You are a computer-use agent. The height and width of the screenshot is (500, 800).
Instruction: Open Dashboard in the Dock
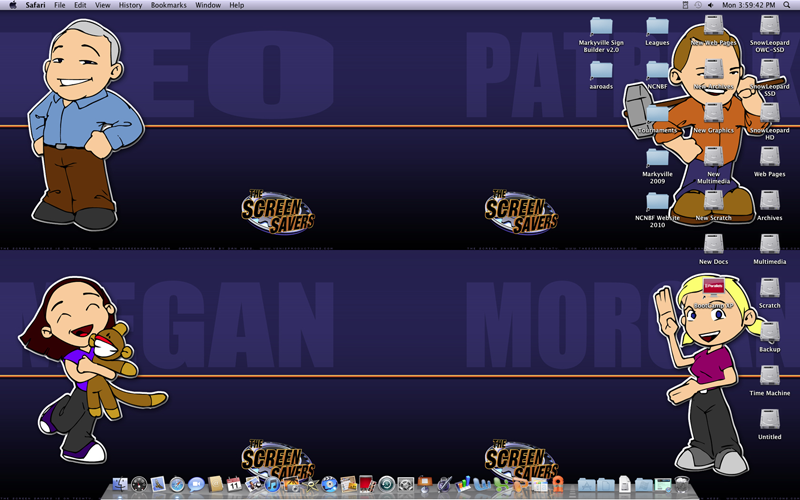pos(139,485)
